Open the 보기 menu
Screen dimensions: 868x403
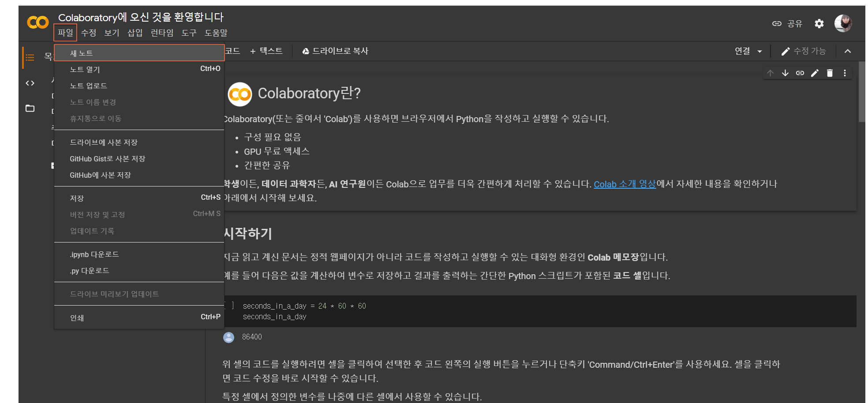point(112,33)
